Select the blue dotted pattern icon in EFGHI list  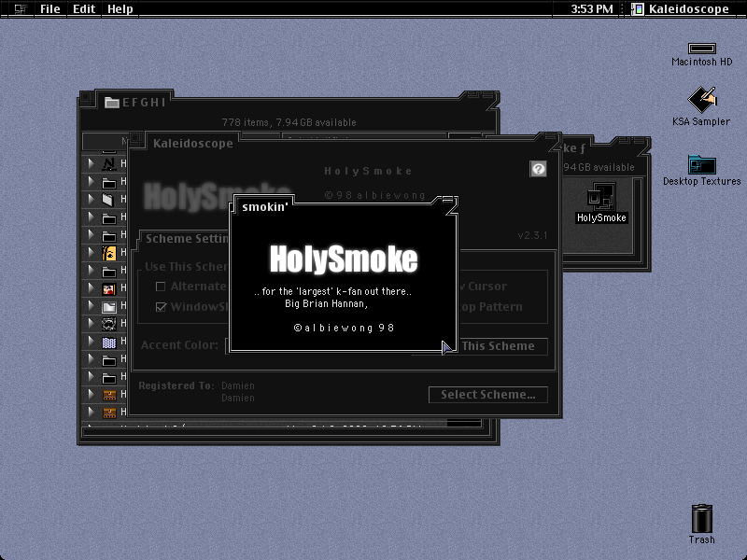(x=109, y=342)
